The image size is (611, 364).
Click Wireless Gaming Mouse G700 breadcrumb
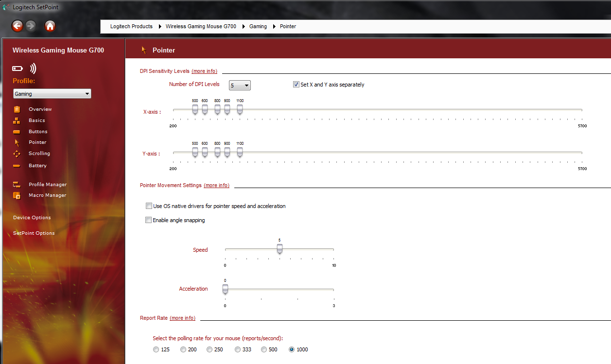201,26
